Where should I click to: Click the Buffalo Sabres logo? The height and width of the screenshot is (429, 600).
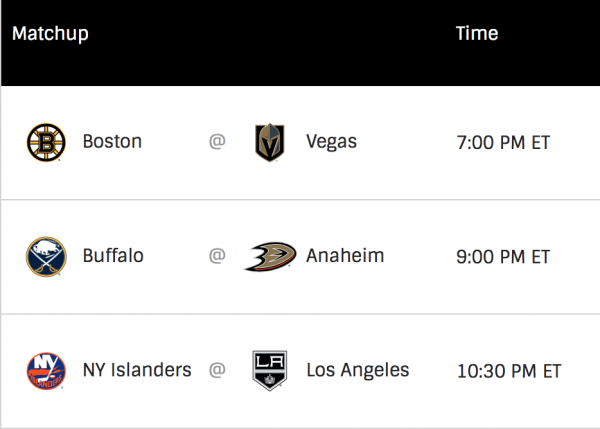point(46,257)
